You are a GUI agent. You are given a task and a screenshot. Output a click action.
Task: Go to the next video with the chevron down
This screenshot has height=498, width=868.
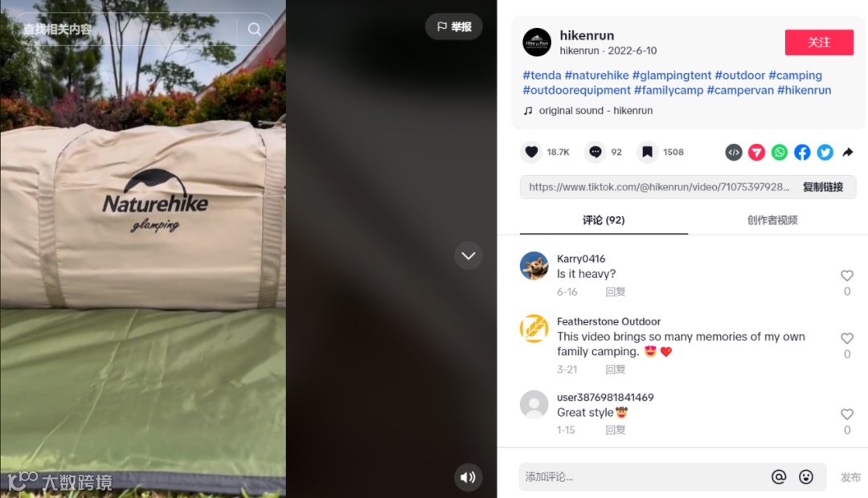coord(469,255)
